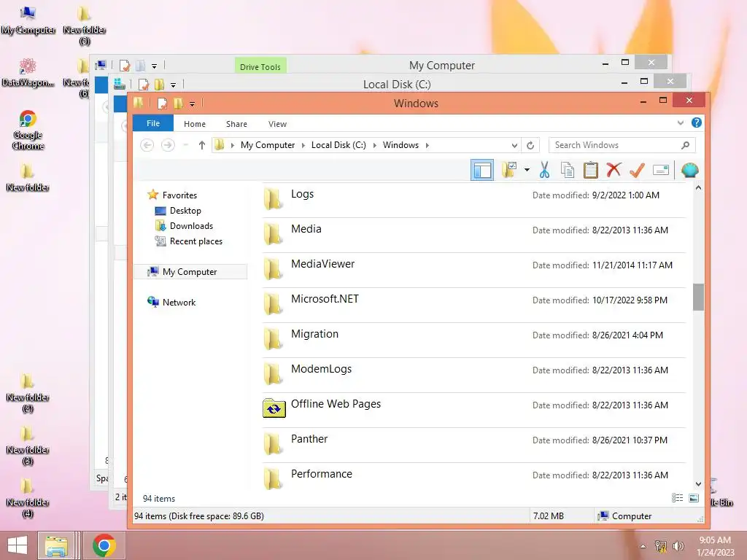747x560 pixels.
Task: Switch to details view in status bar
Action: pos(677,498)
